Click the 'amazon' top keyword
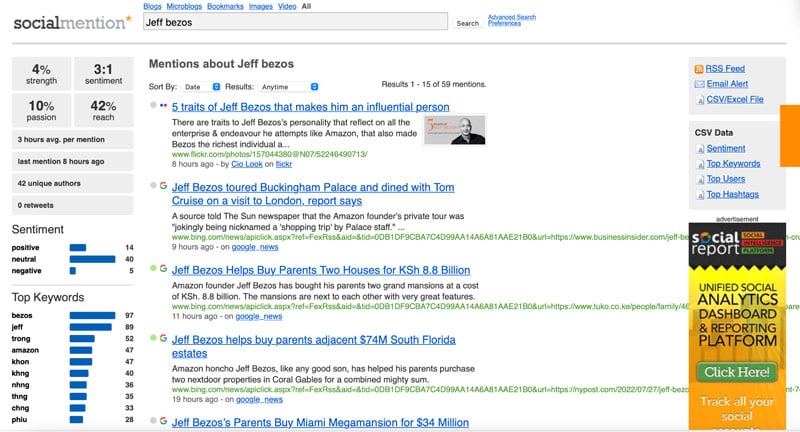This screenshot has height=432, width=800. click(x=25, y=350)
